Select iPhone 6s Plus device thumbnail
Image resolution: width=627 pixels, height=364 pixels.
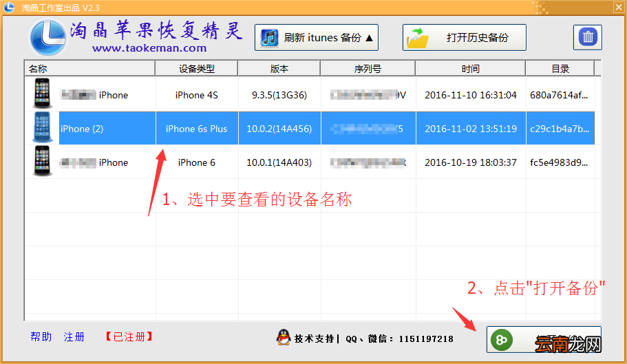(43, 127)
